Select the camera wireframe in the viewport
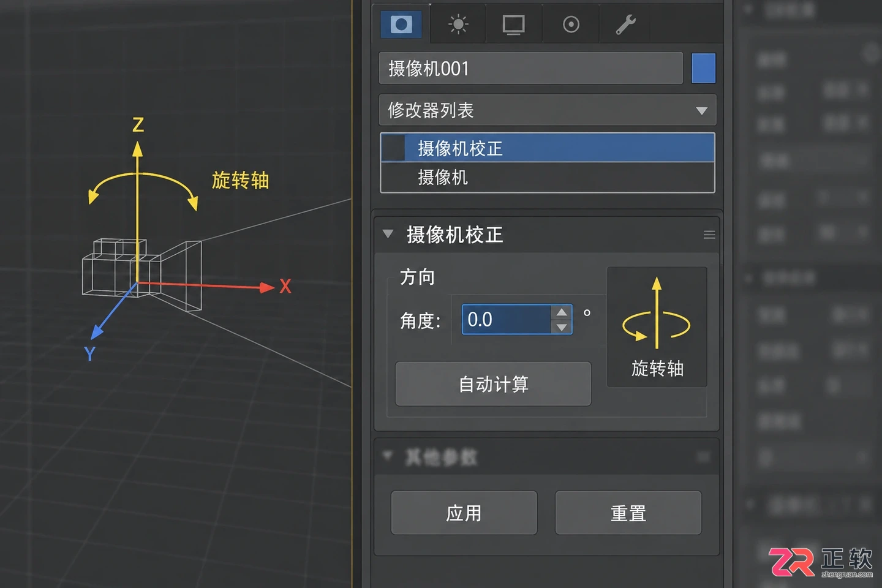The image size is (882, 588). coord(142,274)
